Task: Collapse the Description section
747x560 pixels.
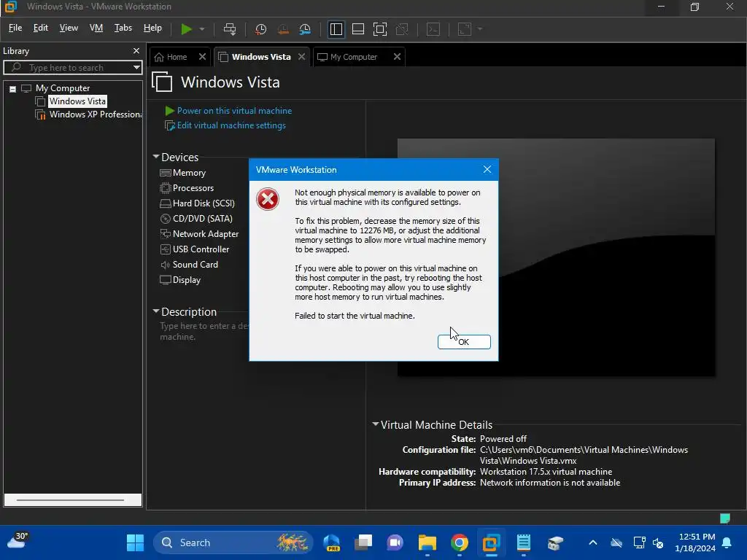Action: pyautogui.click(x=156, y=311)
